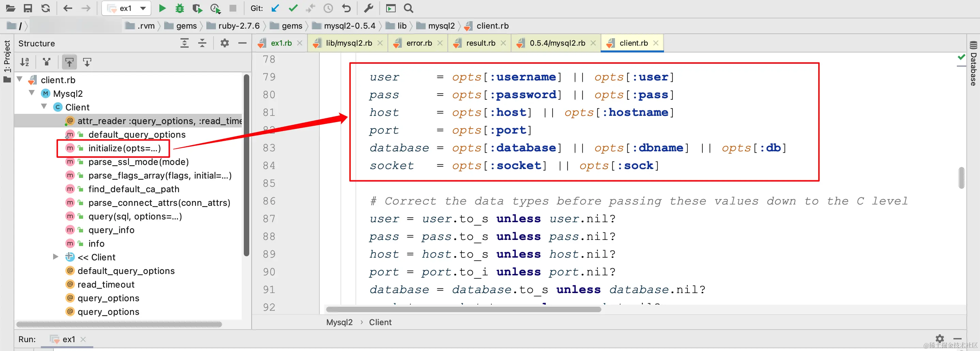This screenshot has height=351, width=980.
Task: Start debugging with the bug icon
Action: click(x=179, y=8)
